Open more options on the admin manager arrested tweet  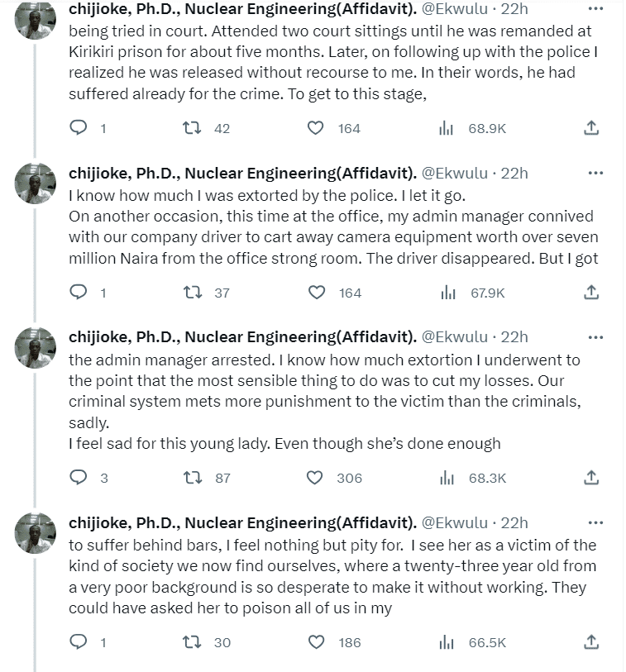point(595,337)
